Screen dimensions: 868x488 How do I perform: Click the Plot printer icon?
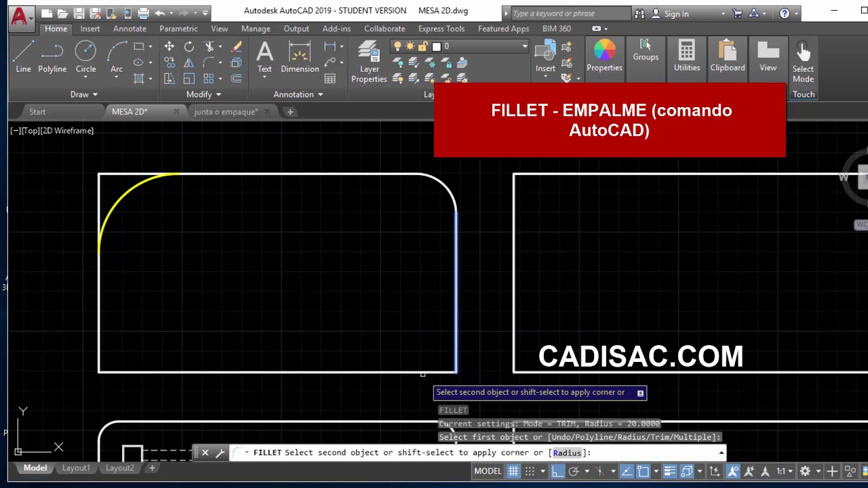tap(143, 13)
